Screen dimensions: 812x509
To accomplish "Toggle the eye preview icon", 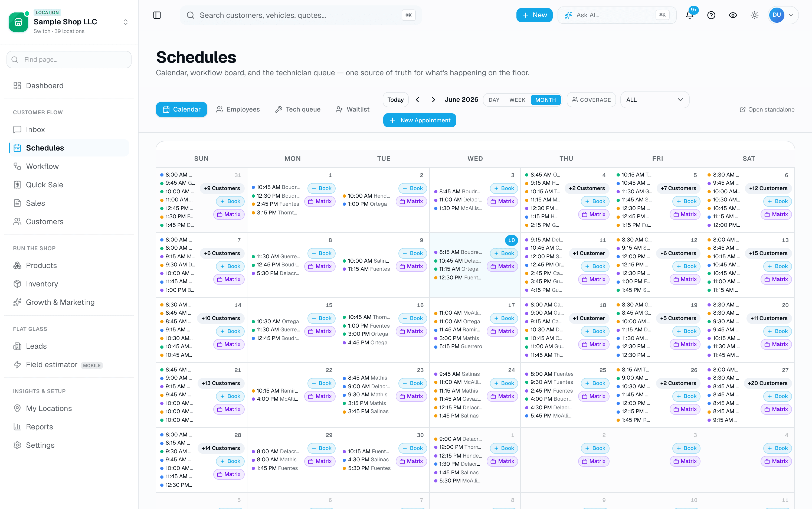I will coord(733,15).
